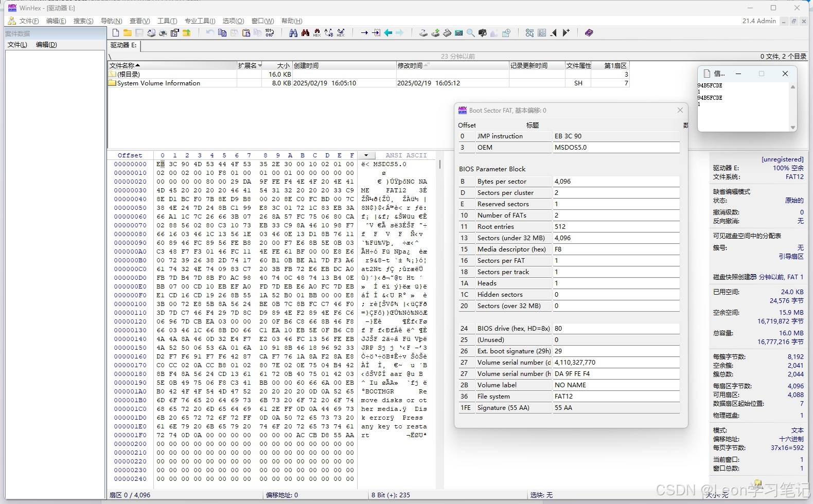The image size is (813, 504).
Task: Click the JMP instruction value EB 3C 90
Action: (x=616, y=136)
